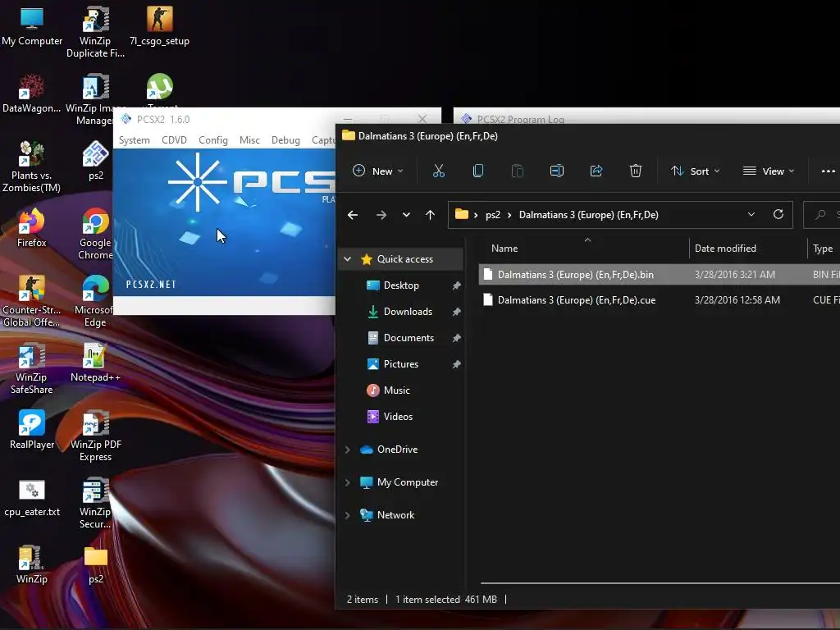Open the Recent locations chevron dropdown
This screenshot has height=630, width=840.
[406, 215]
